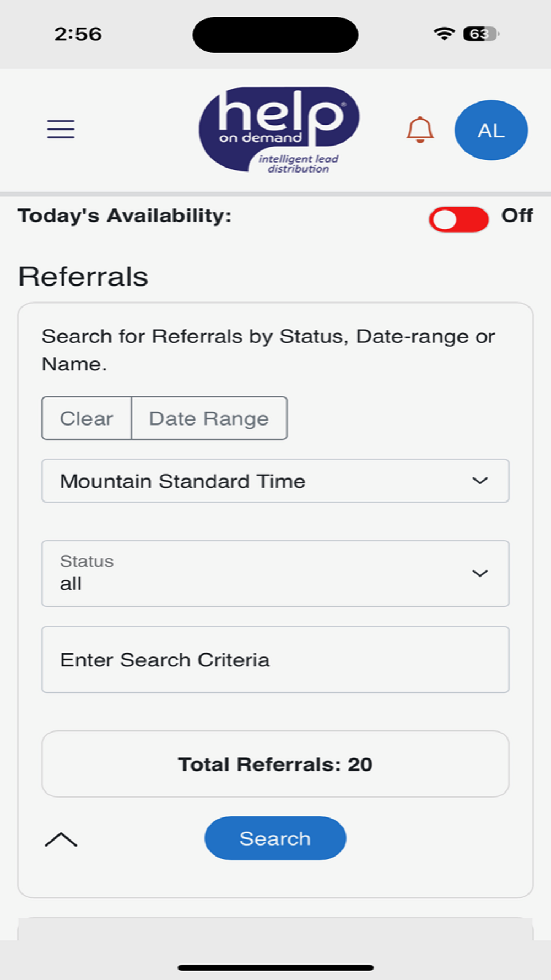Expand the Mountain Standard Time dropdown

[x=275, y=481]
